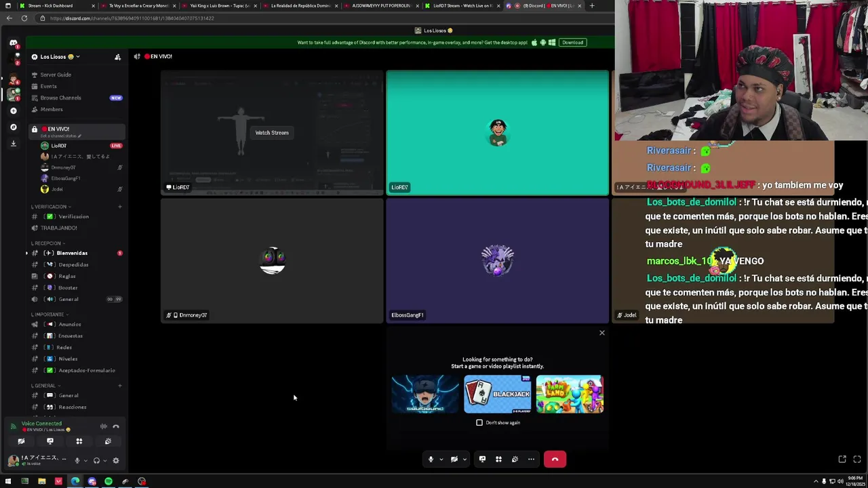
Task: Create channel in VERIFICACION via plus icon
Action: pyautogui.click(x=120, y=207)
